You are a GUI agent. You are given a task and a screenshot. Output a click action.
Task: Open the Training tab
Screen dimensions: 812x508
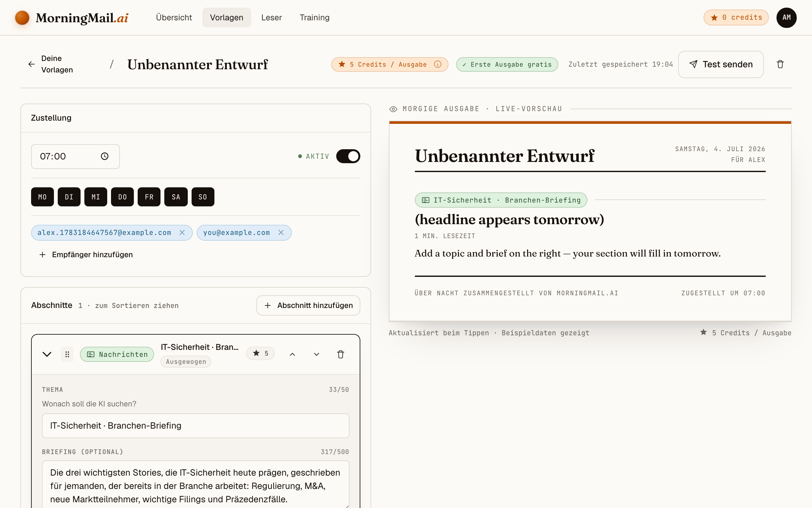[x=314, y=17]
